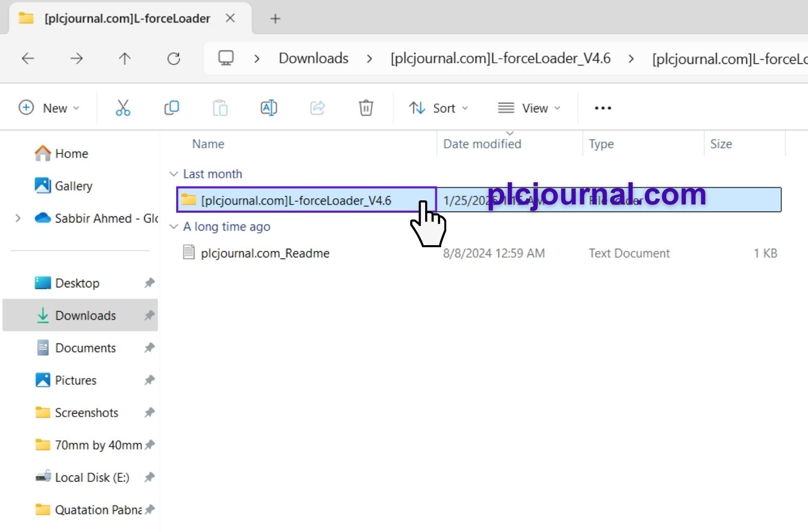
Task: Open Documents in the sidebar
Action: coord(76,348)
